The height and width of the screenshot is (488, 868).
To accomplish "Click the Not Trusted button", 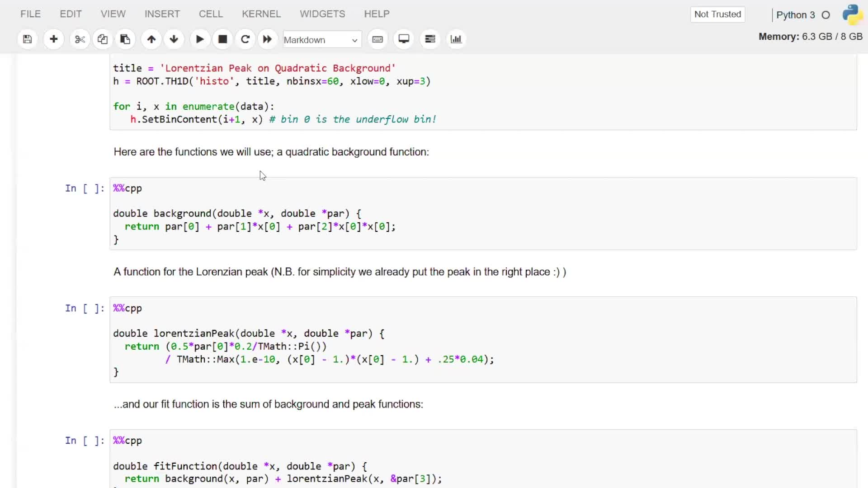I will (x=717, y=14).
